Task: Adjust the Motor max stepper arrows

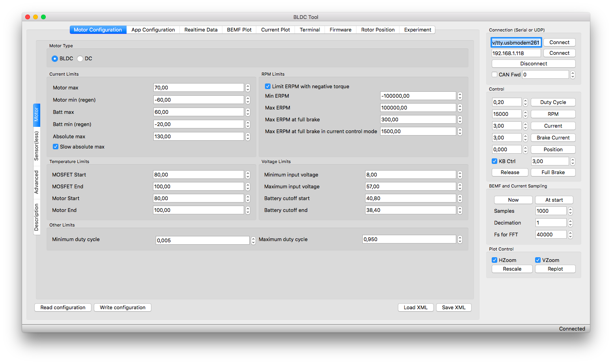Action: point(248,88)
